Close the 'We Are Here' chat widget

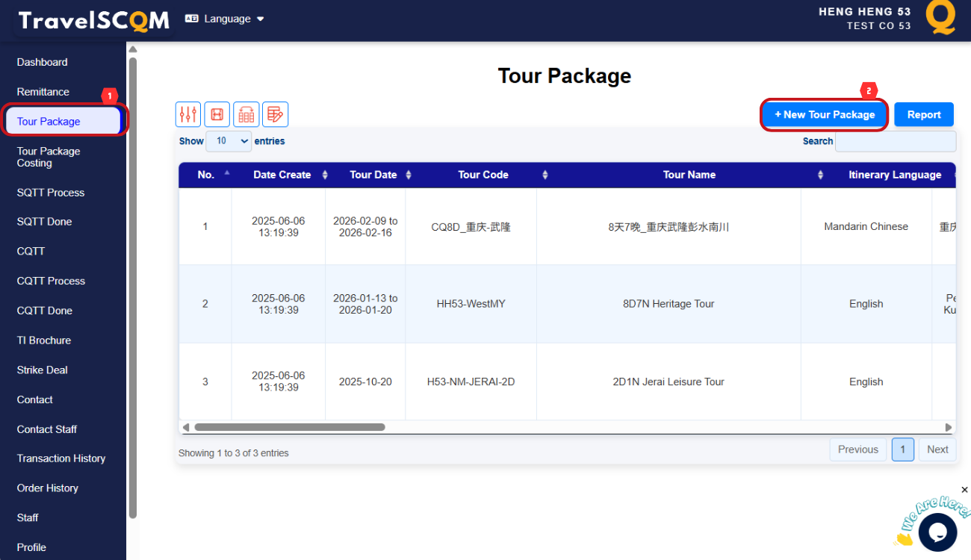pos(964,490)
